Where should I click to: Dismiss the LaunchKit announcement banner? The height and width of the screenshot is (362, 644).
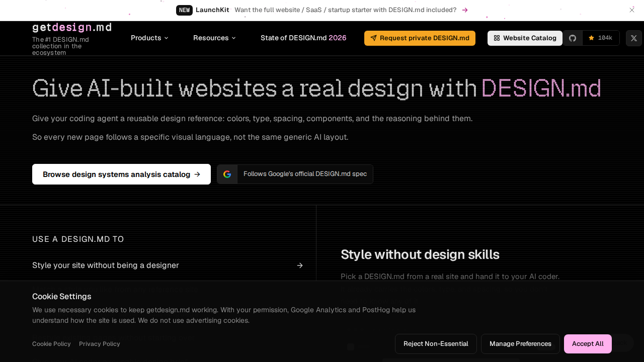point(632,10)
